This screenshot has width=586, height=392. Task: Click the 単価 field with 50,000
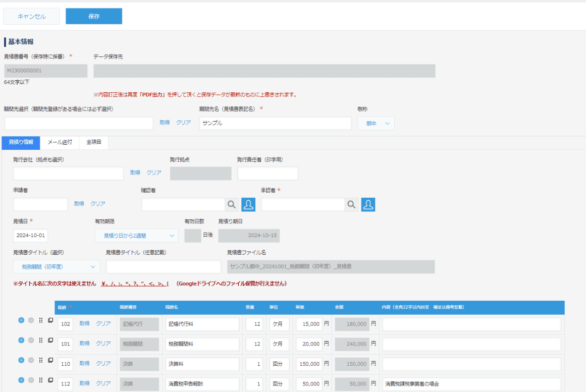(309, 384)
